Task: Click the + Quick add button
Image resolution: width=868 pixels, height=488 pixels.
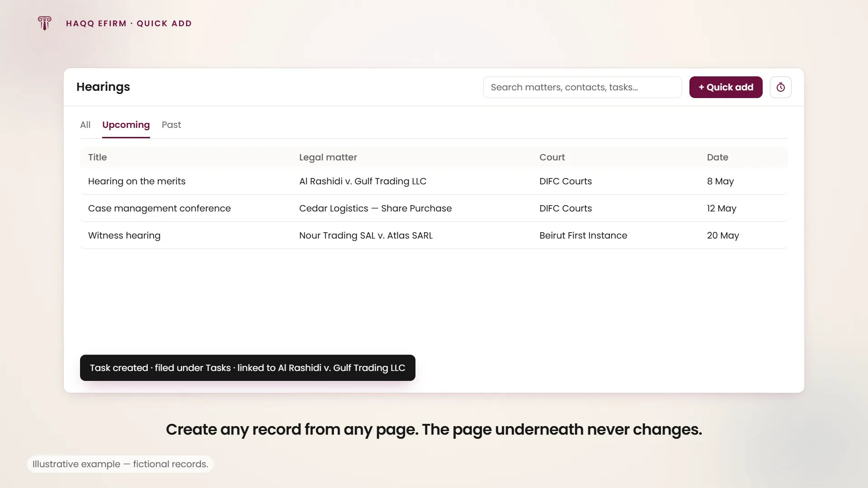Action: click(726, 87)
